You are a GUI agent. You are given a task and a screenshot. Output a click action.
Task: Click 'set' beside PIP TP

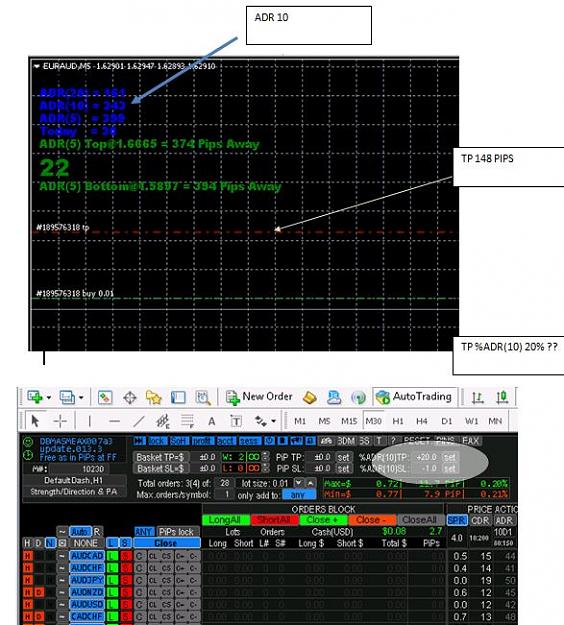[343, 457]
